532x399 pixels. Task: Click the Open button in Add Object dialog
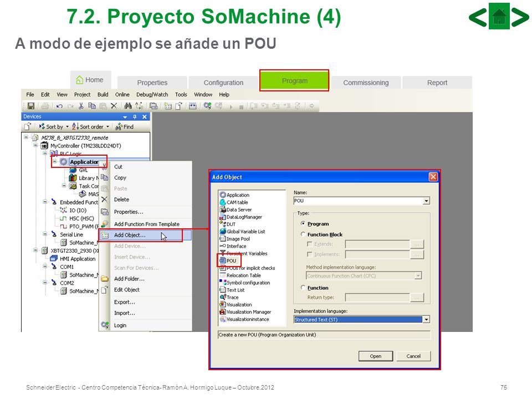click(x=376, y=356)
